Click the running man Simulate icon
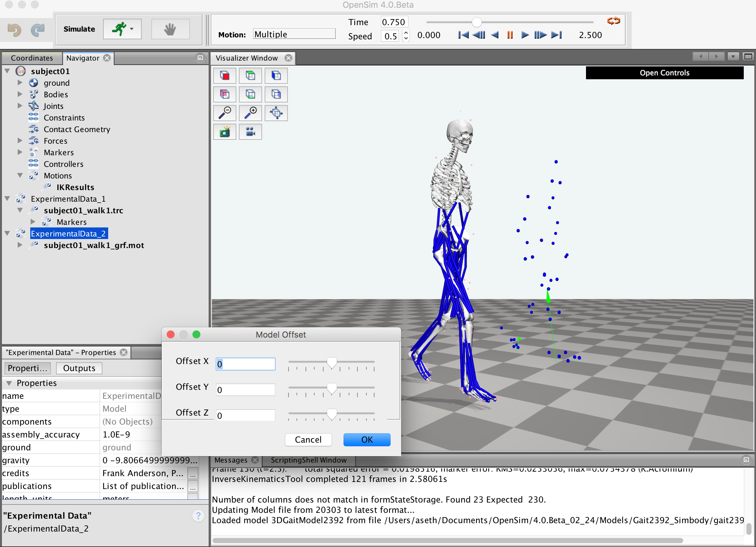 coord(121,29)
